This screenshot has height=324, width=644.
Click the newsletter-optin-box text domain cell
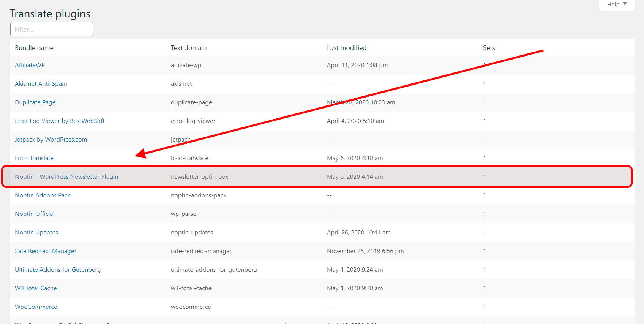click(x=200, y=177)
